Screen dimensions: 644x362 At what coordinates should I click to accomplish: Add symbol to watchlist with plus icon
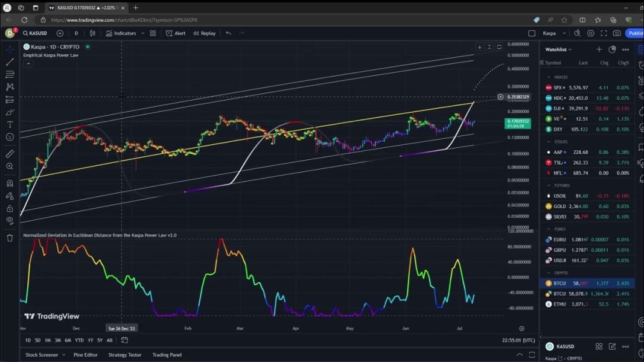tap(599, 49)
